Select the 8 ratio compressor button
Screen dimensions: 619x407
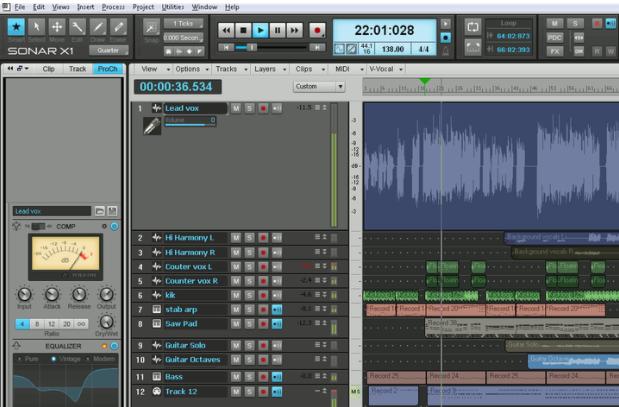point(38,325)
